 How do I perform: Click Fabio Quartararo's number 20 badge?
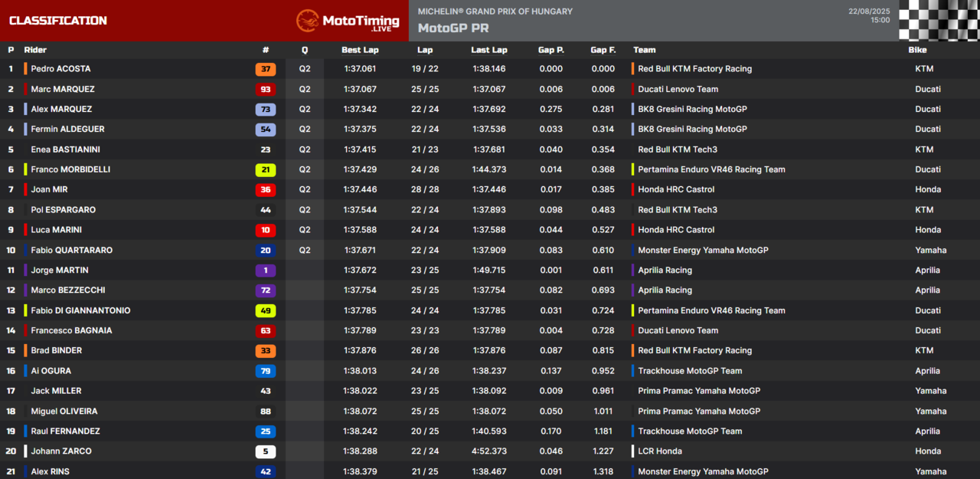click(266, 250)
